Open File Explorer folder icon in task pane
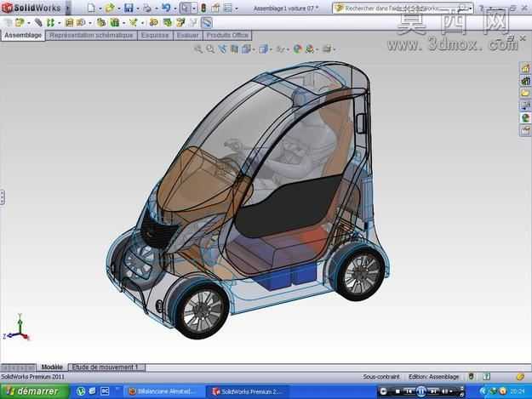Image resolution: width=532 pixels, height=399 pixels. 525,93
